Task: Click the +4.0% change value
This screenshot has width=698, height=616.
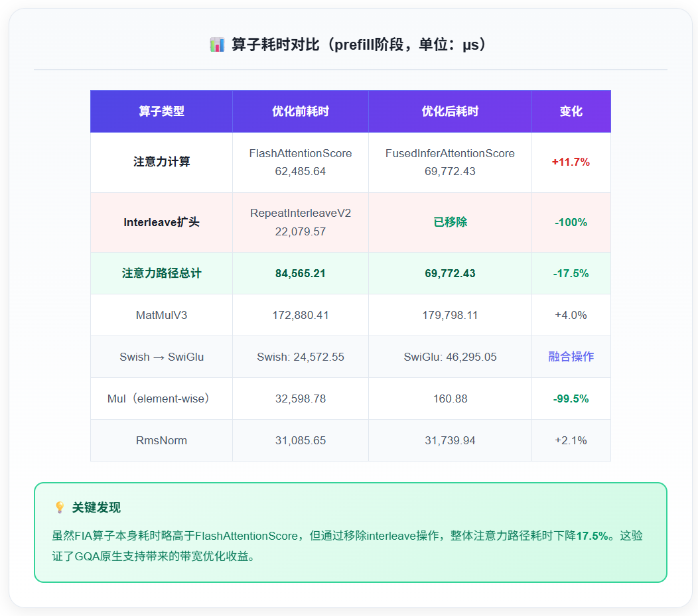Action: point(571,316)
